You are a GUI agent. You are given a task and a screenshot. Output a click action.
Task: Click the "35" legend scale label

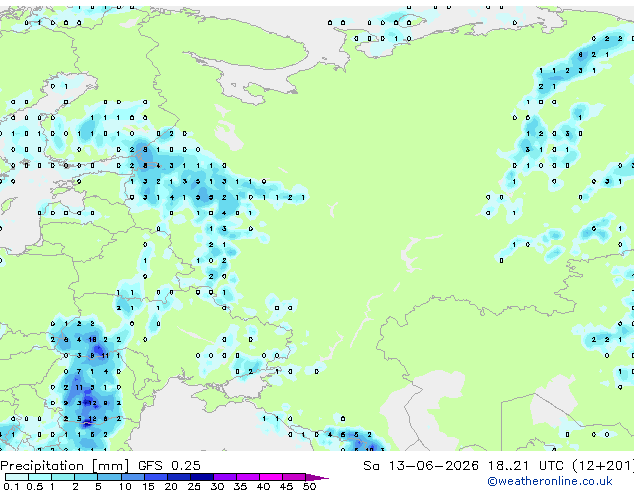coord(240,486)
